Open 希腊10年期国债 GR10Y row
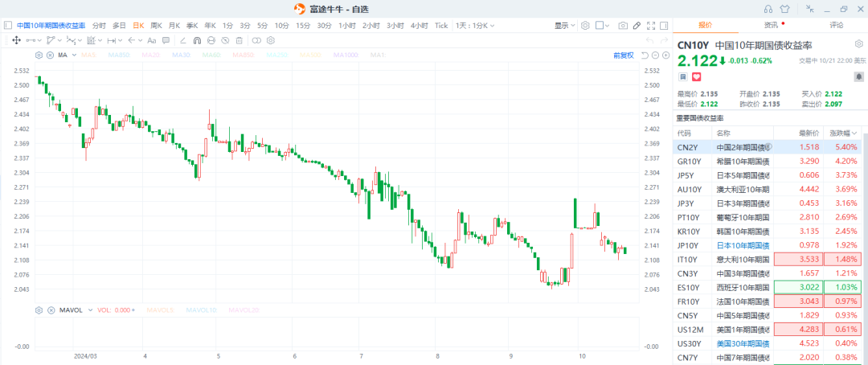The width and height of the screenshot is (868, 365). [x=723, y=161]
